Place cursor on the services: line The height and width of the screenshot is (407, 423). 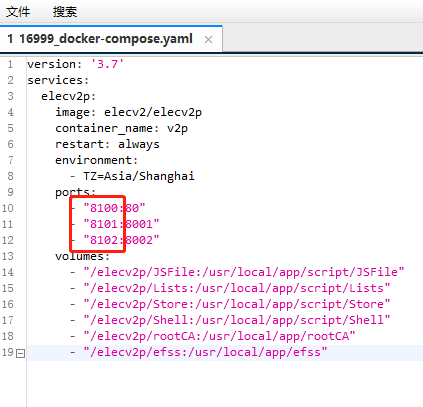click(58, 80)
